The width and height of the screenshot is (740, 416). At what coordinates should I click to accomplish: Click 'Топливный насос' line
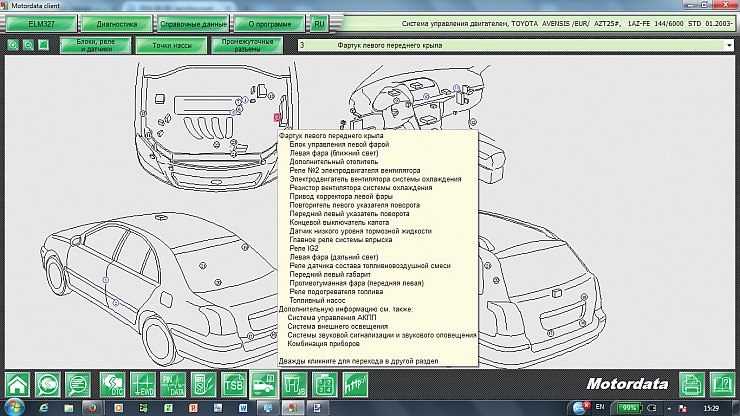[317, 300]
